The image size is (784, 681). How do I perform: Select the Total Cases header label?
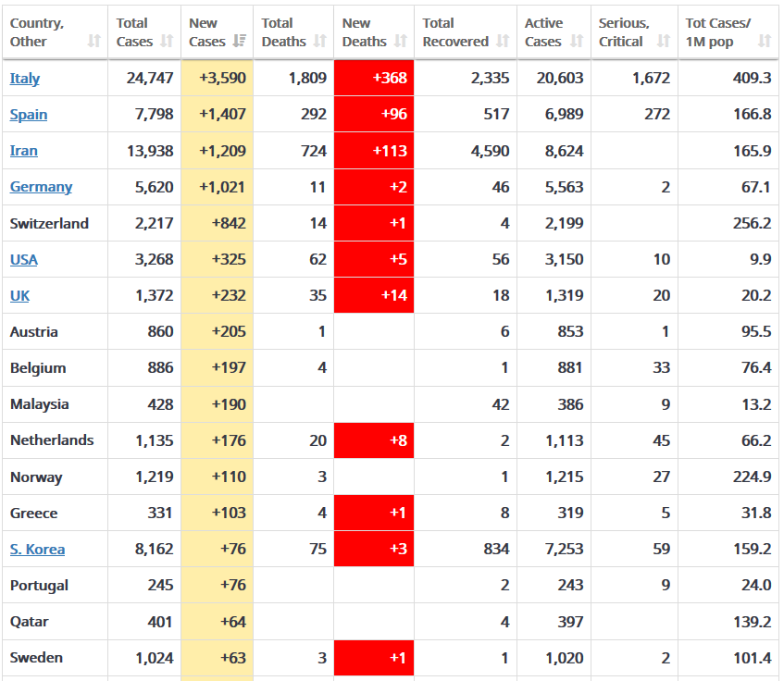pos(134,32)
